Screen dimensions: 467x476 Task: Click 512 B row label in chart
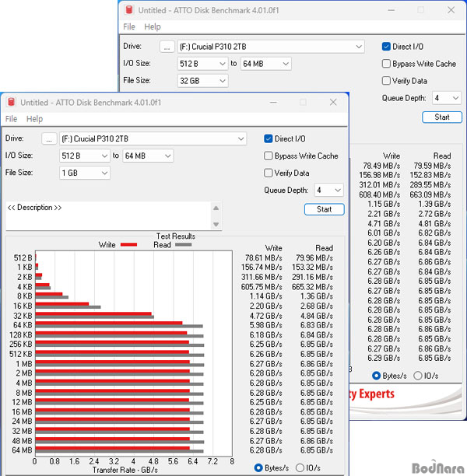23,257
